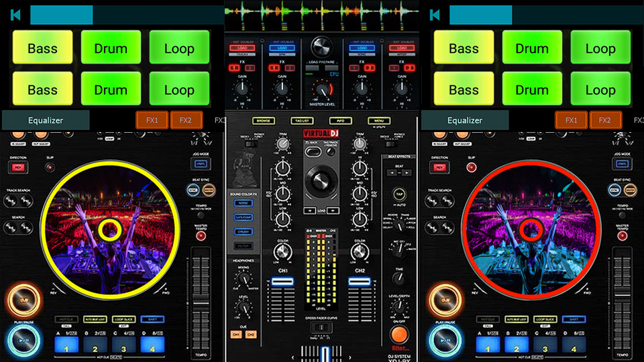Load track to left using mixer arrow

coord(310,210)
